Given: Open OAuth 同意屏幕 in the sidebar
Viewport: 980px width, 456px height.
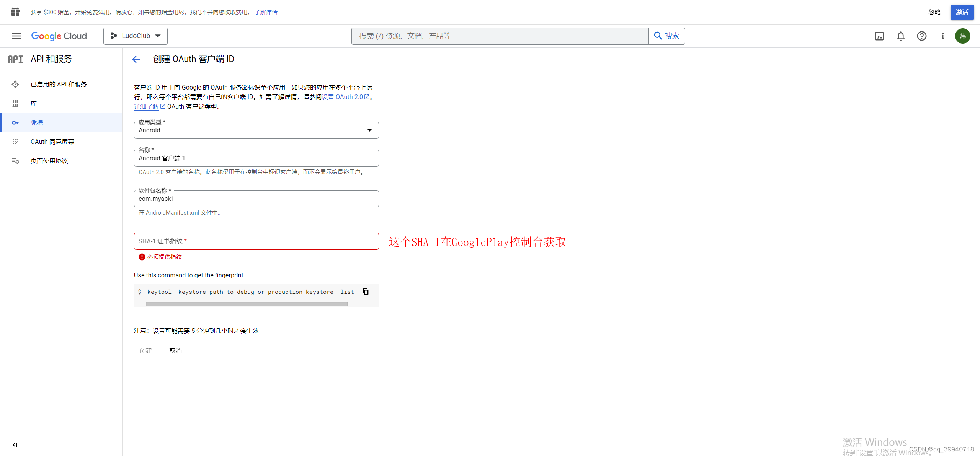Looking at the screenshot, I should point(52,142).
